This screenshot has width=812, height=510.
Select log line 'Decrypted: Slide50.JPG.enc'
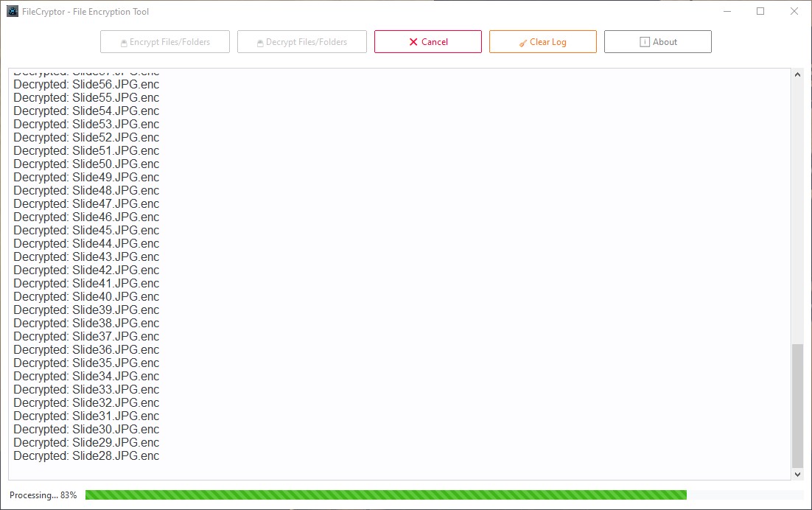[86, 164]
